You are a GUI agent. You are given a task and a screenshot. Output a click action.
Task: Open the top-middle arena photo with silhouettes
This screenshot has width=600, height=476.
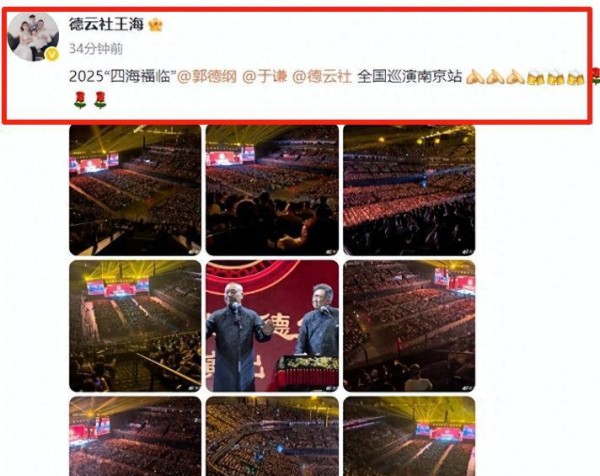click(x=272, y=190)
